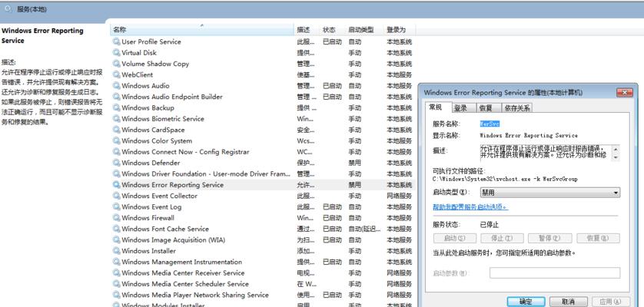Click Windows Error Reporting Service row icon
Image resolution: width=644 pixels, height=307 pixels.
click(x=117, y=185)
